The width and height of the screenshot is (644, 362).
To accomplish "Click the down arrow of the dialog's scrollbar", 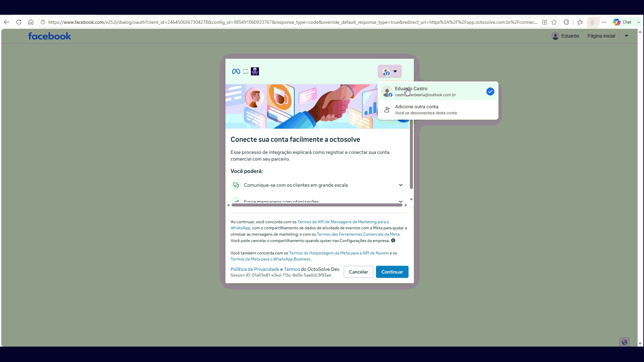I will tap(411, 199).
